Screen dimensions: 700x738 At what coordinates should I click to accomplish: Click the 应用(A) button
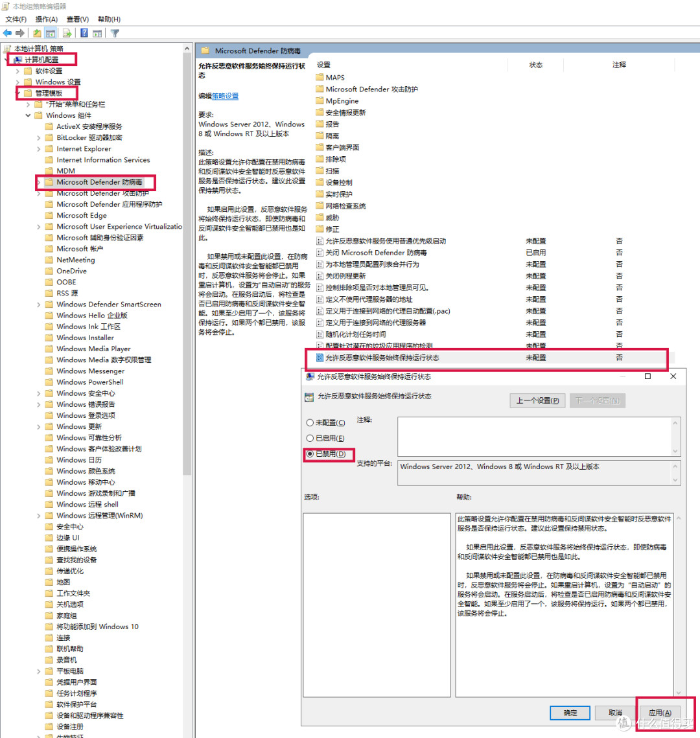click(660, 713)
